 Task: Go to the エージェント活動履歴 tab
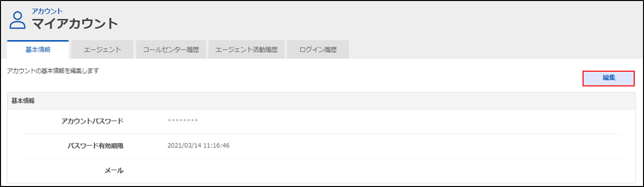pos(246,50)
